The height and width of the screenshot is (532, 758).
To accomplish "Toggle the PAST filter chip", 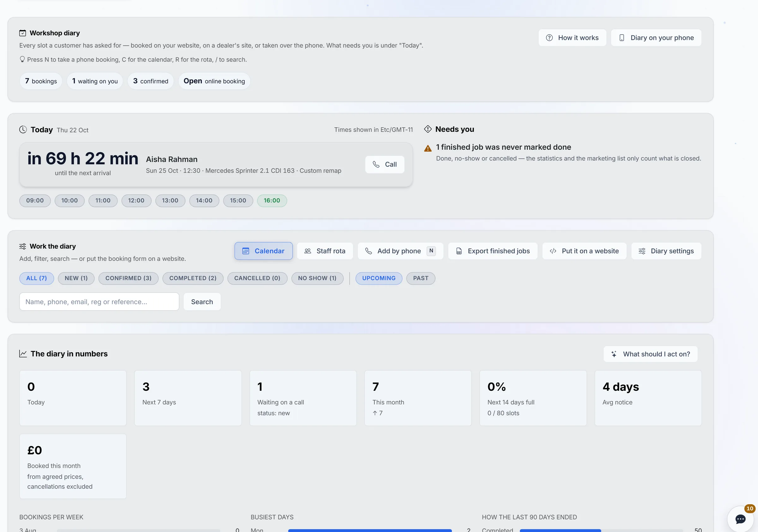I will pos(421,278).
